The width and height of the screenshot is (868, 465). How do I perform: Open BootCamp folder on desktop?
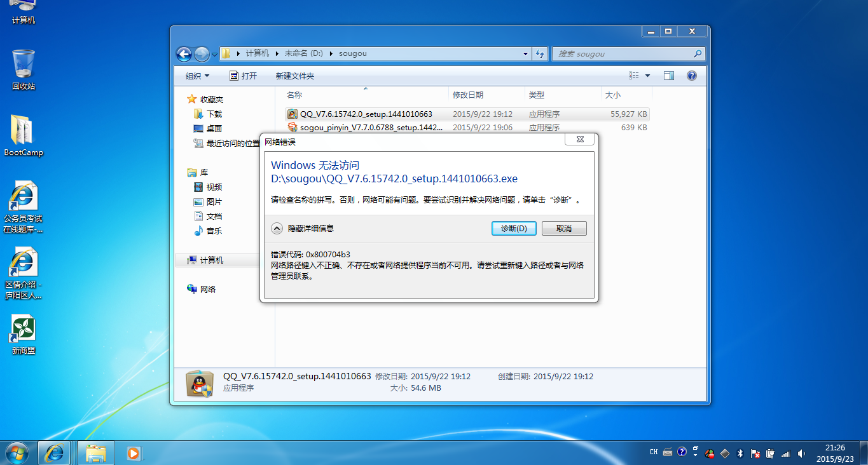pyautogui.click(x=24, y=136)
